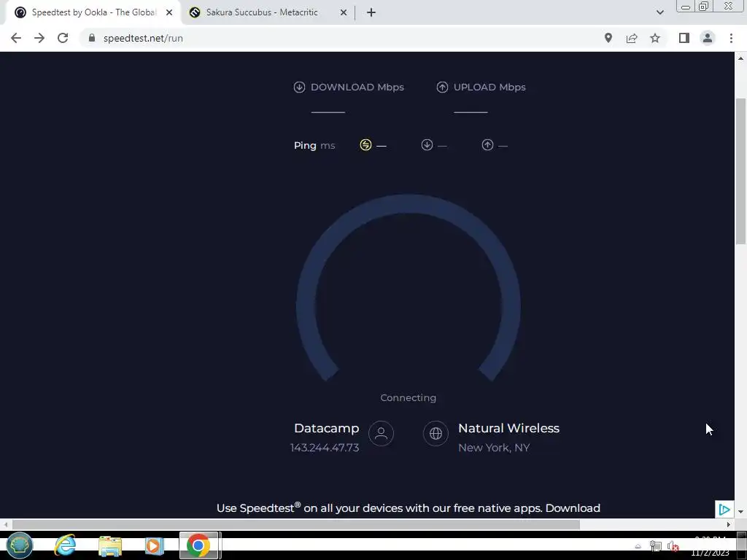Click the DOWNLOAD Mbps label
This screenshot has height=560, width=747.
pyautogui.click(x=357, y=87)
